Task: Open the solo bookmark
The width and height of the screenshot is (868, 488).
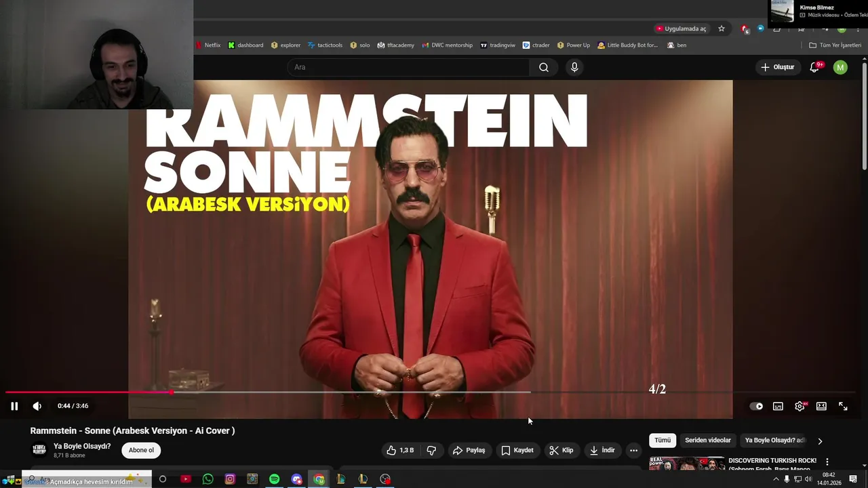Action: pos(360,45)
